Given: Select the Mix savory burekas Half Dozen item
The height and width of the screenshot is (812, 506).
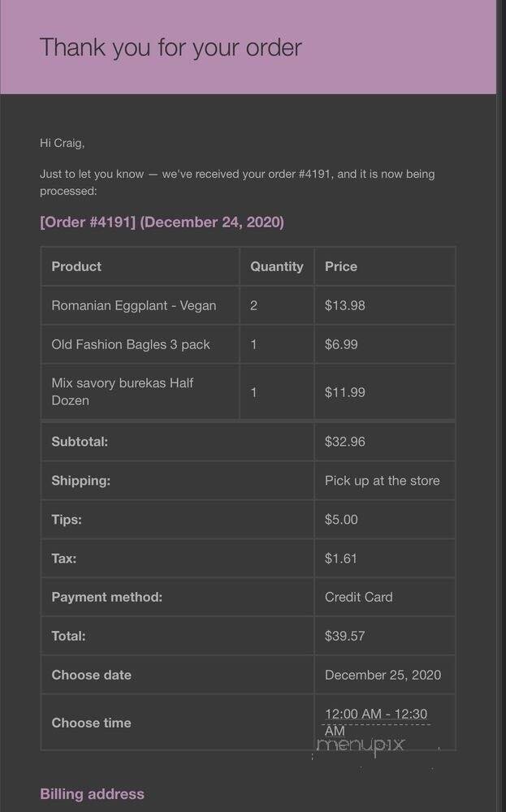Looking at the screenshot, I should tap(122, 391).
